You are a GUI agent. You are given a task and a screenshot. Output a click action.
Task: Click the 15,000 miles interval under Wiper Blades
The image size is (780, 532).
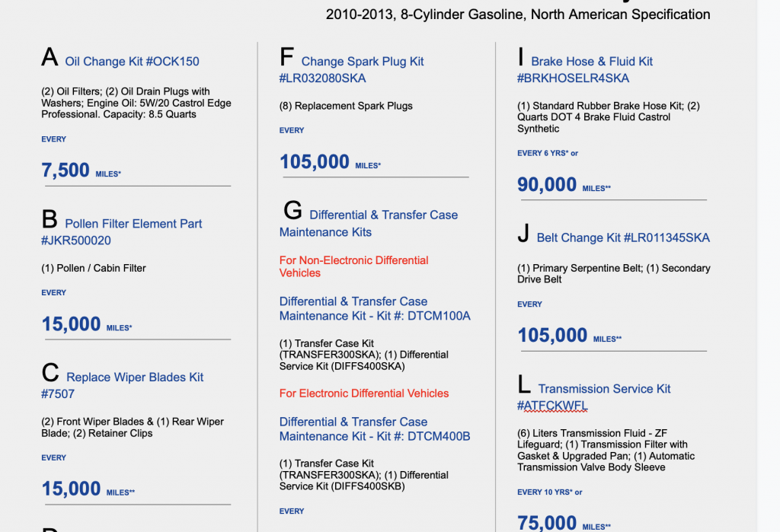tap(88, 489)
